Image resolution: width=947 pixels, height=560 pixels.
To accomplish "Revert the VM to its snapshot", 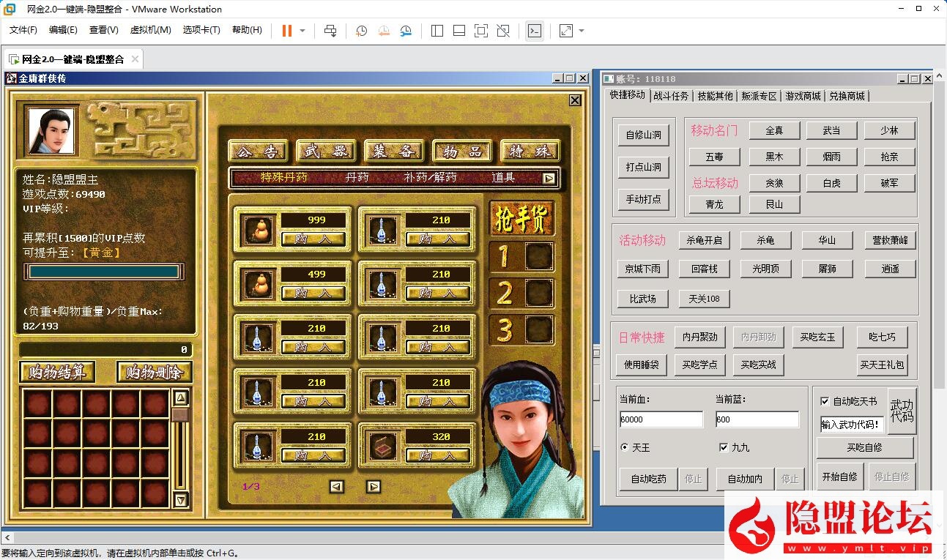I will 384,31.
